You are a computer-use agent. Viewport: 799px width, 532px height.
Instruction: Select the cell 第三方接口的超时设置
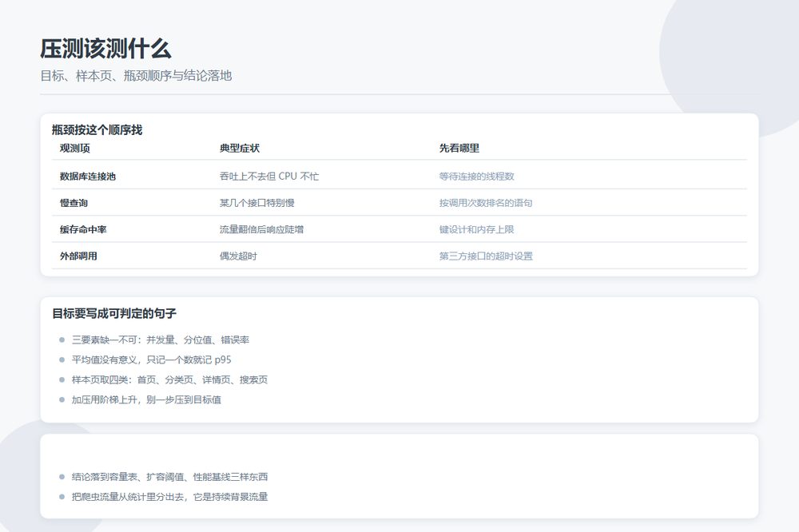point(486,256)
